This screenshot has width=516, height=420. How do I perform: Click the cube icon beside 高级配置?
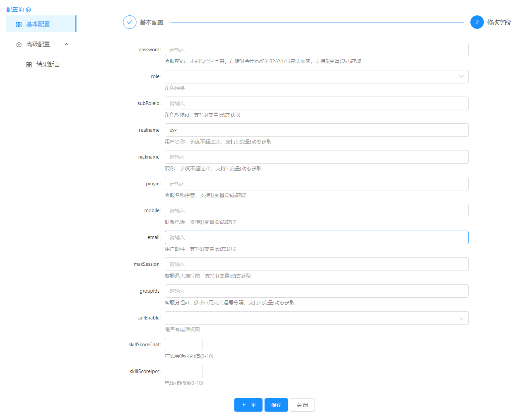tap(19, 45)
